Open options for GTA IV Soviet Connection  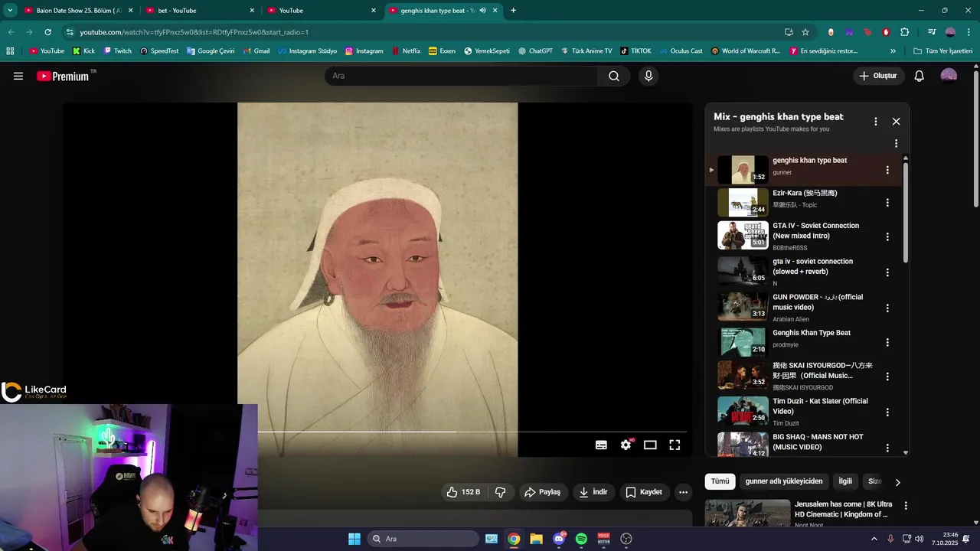point(887,236)
